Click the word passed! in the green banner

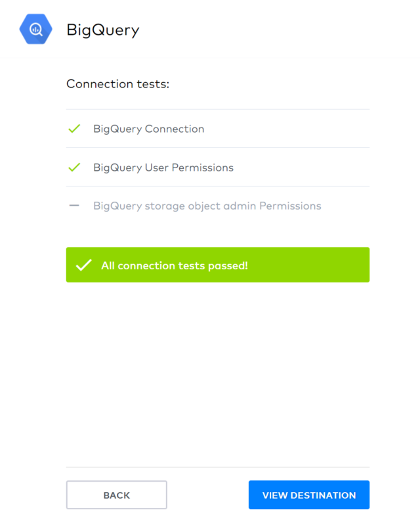click(228, 266)
